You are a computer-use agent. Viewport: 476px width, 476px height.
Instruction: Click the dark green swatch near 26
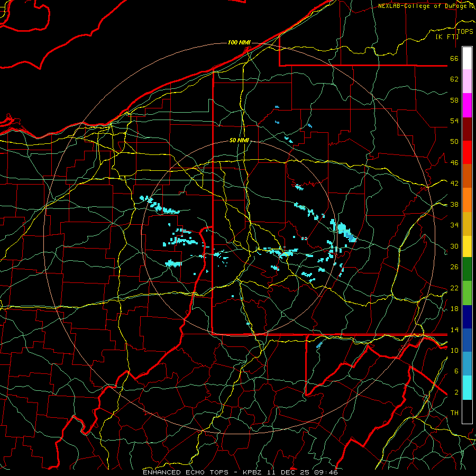[467, 269]
